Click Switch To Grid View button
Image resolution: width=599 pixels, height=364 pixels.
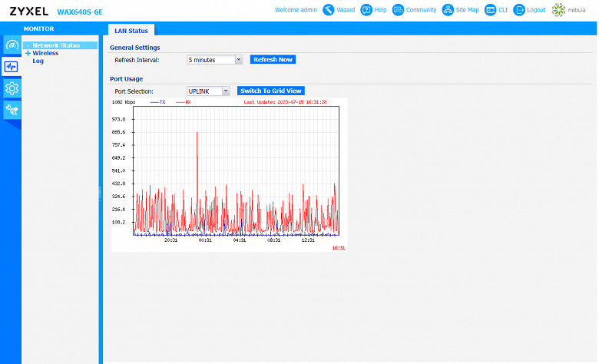[x=271, y=91]
